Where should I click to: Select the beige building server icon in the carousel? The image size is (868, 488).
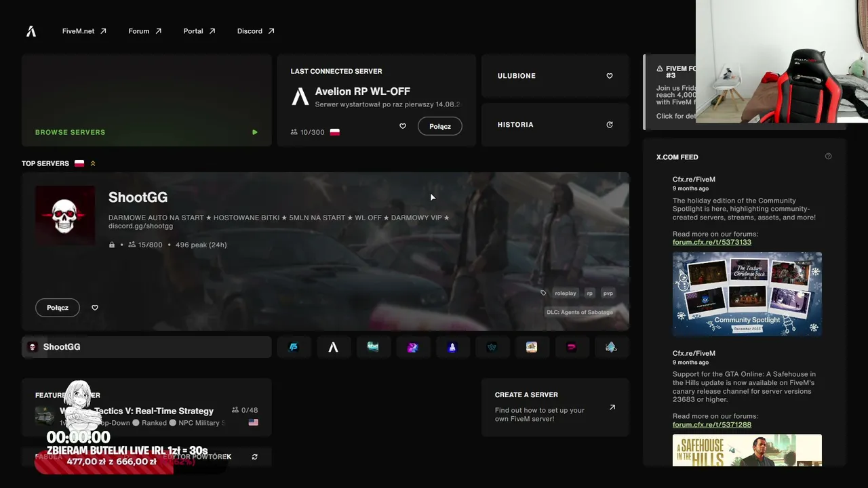point(532,347)
